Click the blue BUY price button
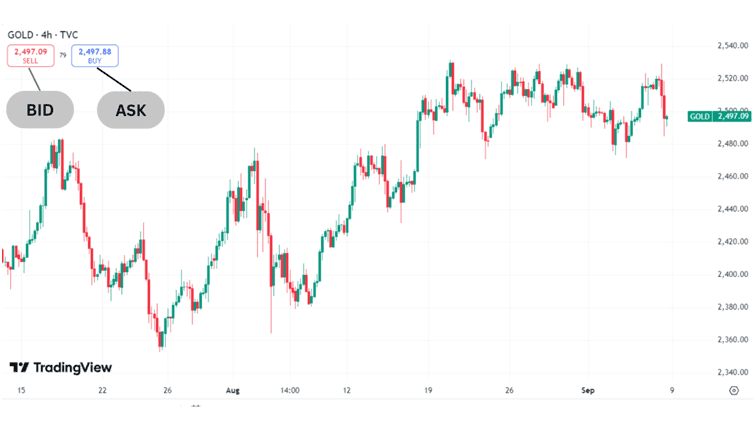The height and width of the screenshot is (427, 755). tap(92, 55)
